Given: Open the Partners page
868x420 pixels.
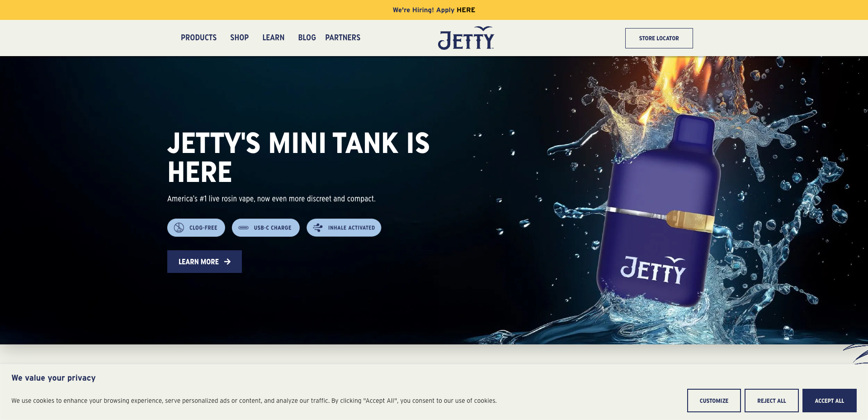Looking at the screenshot, I should (x=343, y=38).
